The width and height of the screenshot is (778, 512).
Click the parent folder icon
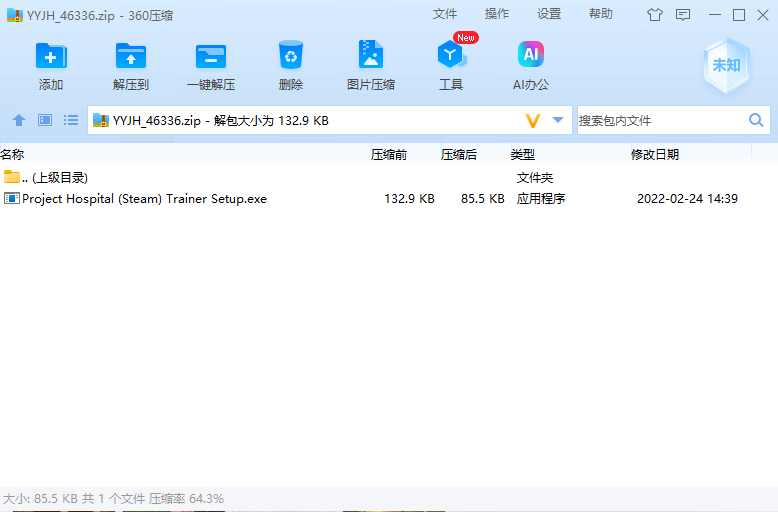click(x=11, y=177)
